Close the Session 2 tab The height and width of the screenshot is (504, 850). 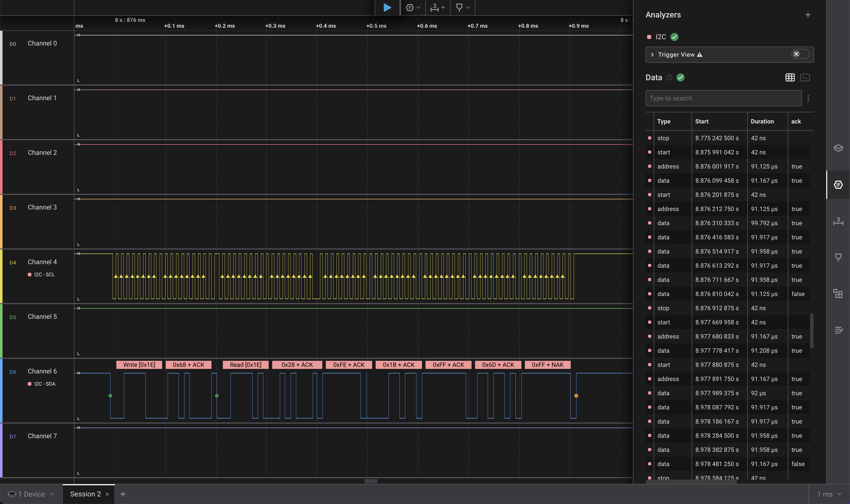[107, 494]
